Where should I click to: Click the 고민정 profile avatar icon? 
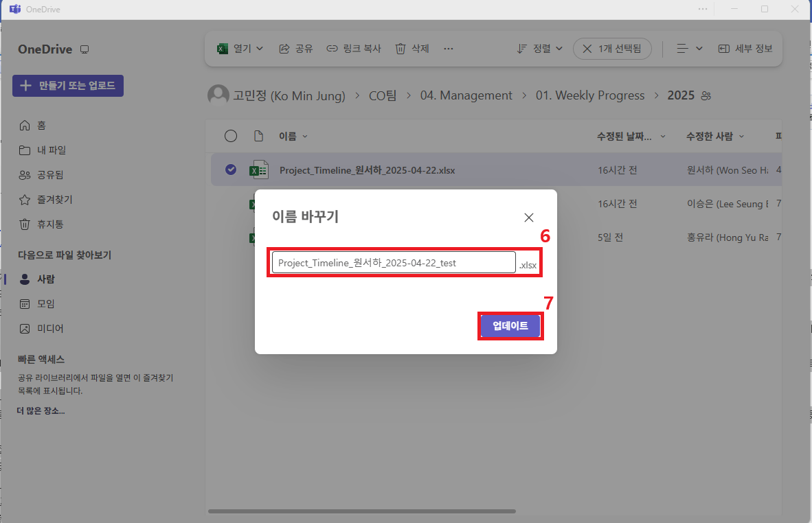(218, 95)
